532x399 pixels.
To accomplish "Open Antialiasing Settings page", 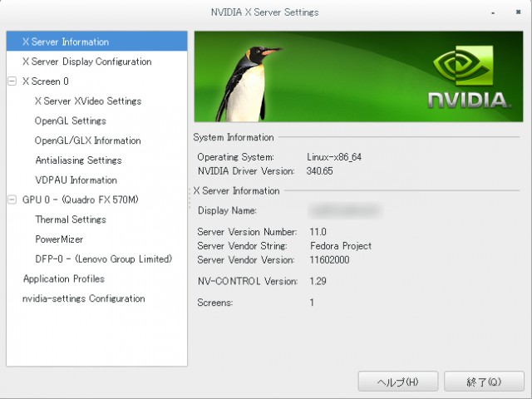I will [78, 160].
